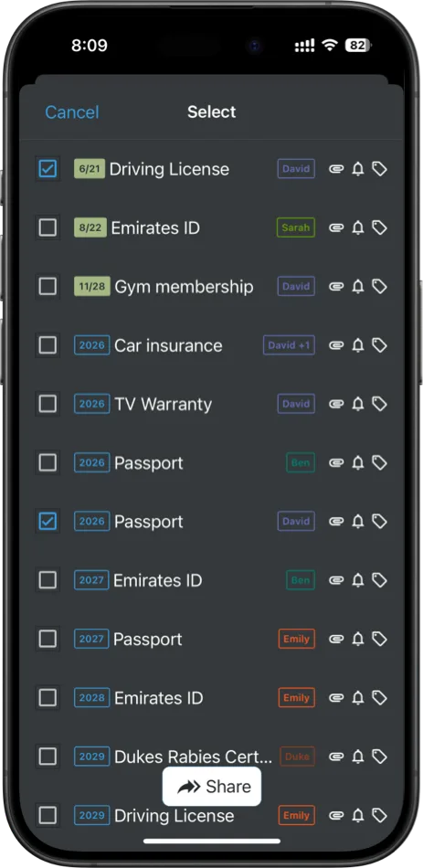423x868 pixels.
Task: Open the Car insurance paperclip icon
Action: coord(336,345)
